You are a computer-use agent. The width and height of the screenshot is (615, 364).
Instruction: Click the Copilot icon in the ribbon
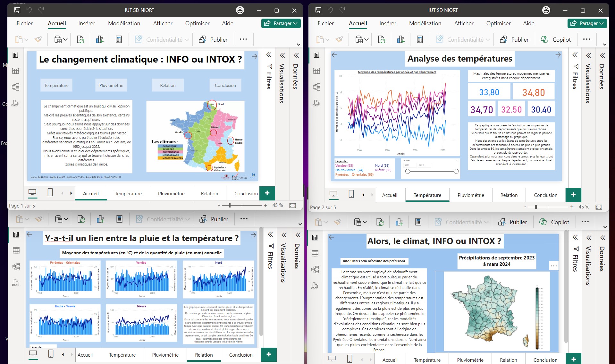click(x=544, y=39)
